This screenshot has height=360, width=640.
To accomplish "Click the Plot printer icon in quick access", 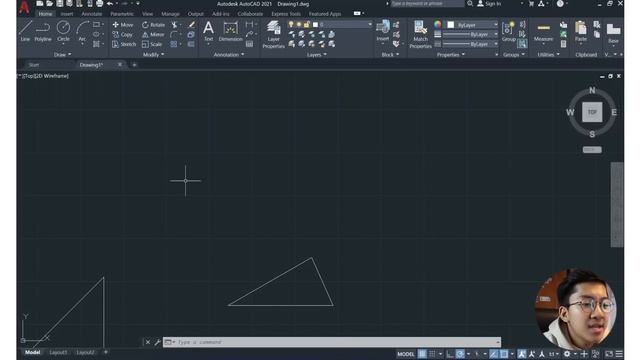I will click(x=99, y=4).
